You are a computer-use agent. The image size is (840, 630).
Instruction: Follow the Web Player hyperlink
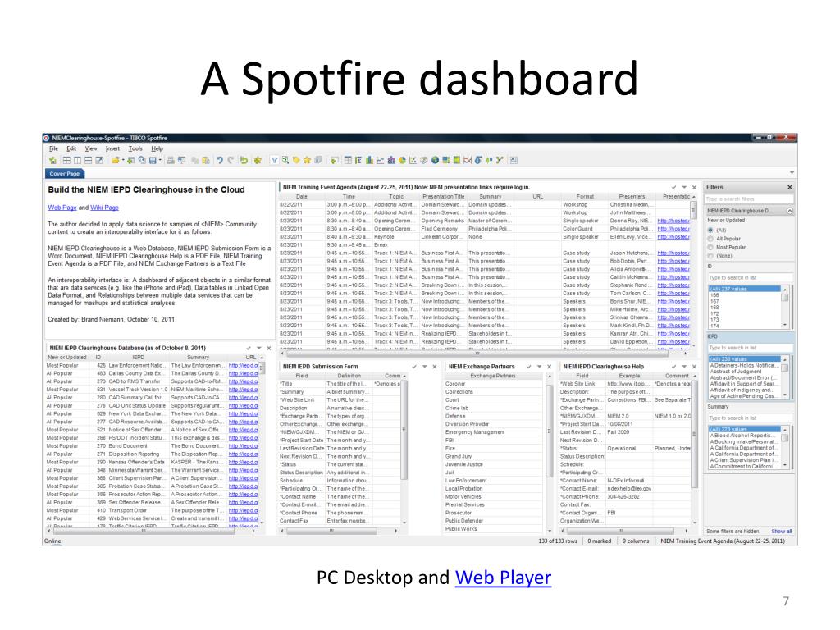(503, 577)
